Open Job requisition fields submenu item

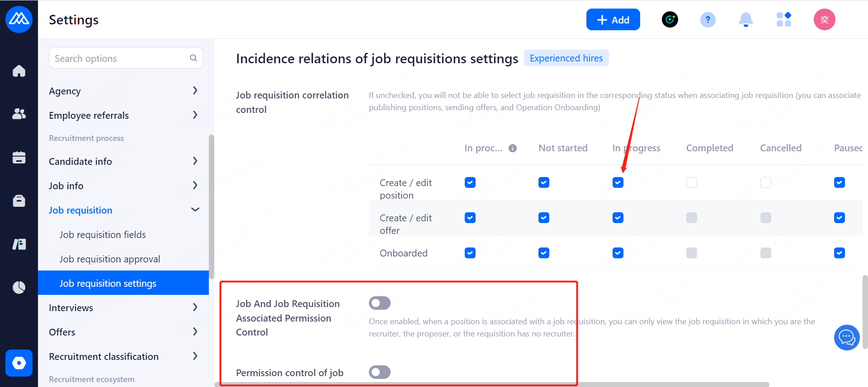click(103, 235)
